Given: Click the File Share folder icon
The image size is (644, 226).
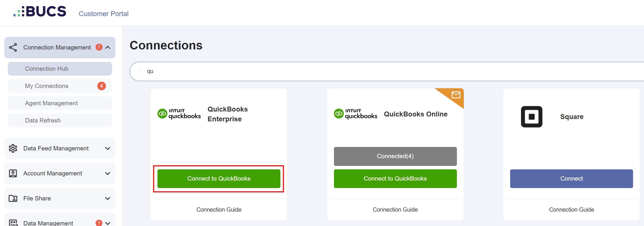Looking at the screenshot, I should pos(13,198).
